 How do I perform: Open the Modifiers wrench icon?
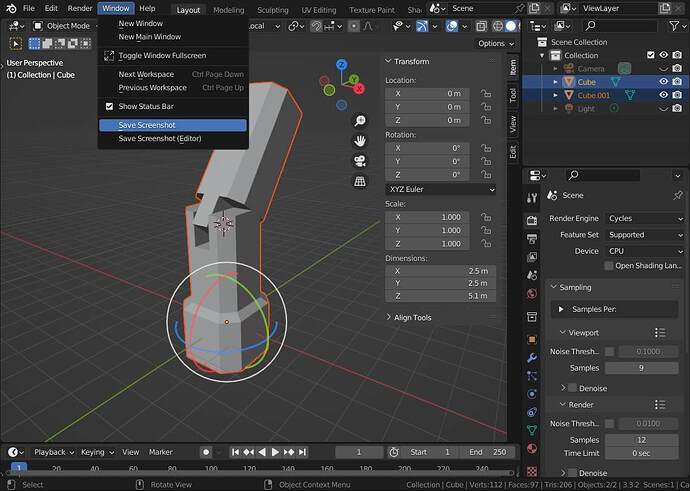(532, 358)
